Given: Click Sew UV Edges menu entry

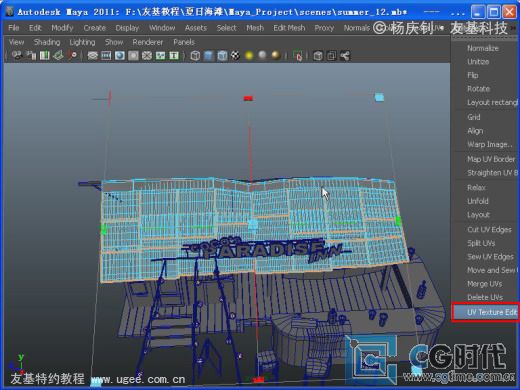Looking at the screenshot, I should pyautogui.click(x=490, y=257).
